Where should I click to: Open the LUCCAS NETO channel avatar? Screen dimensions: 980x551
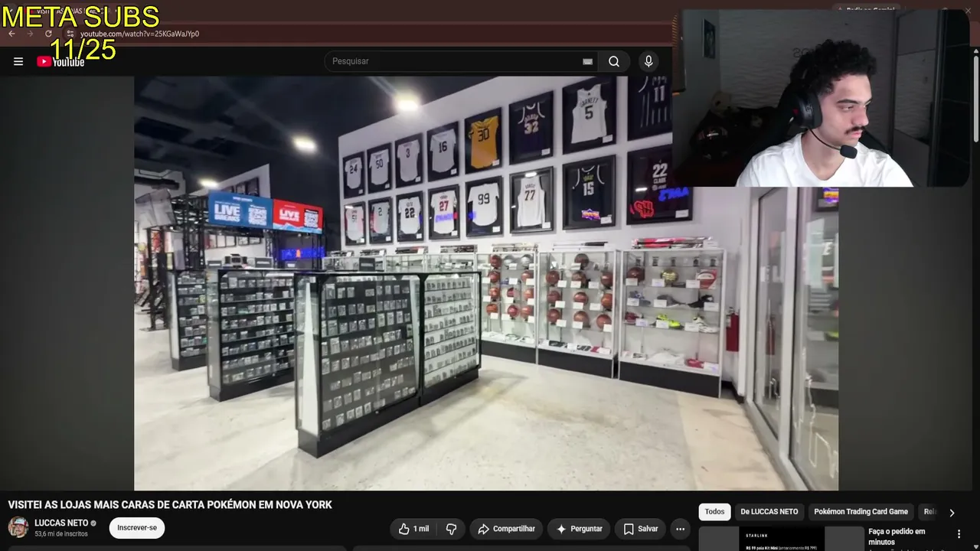(x=18, y=527)
